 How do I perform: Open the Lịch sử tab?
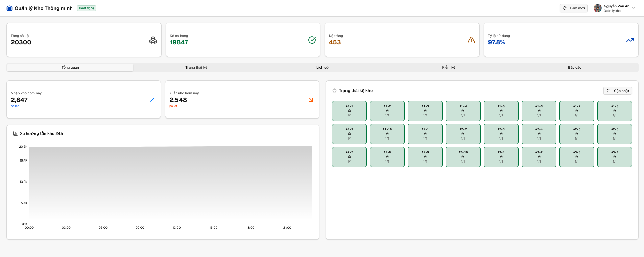(x=322, y=68)
